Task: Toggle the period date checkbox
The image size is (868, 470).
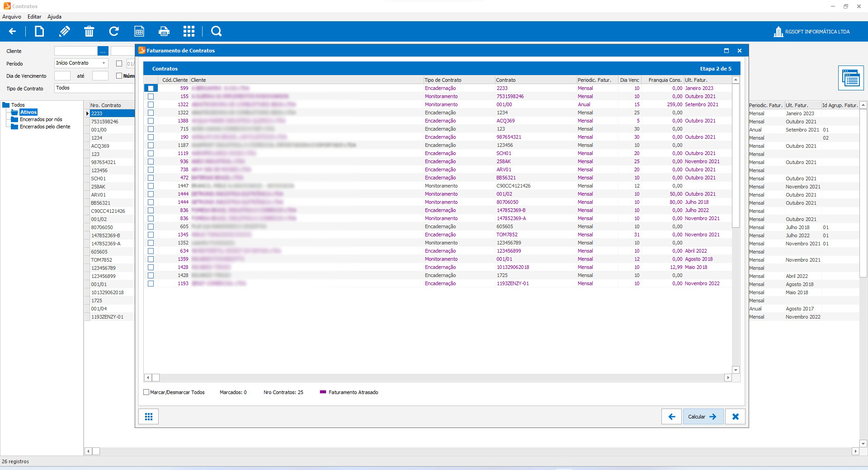Action: tap(119, 64)
